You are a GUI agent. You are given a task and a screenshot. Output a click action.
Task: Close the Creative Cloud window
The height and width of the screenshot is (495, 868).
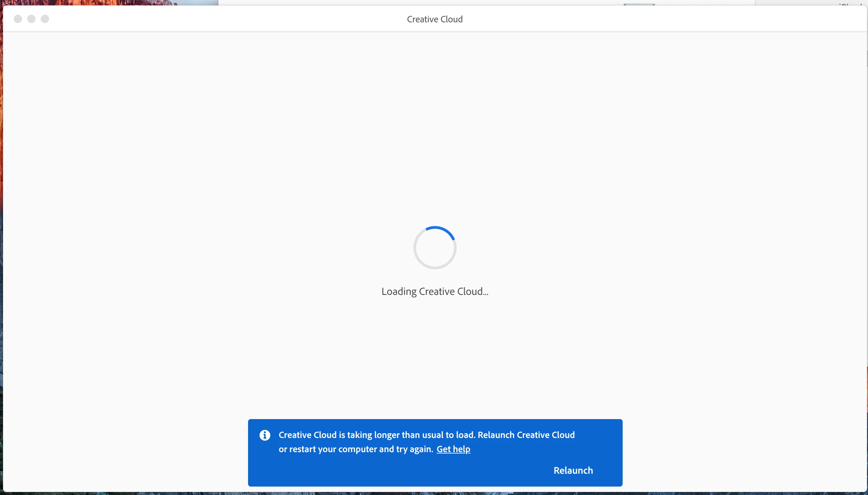tap(18, 19)
